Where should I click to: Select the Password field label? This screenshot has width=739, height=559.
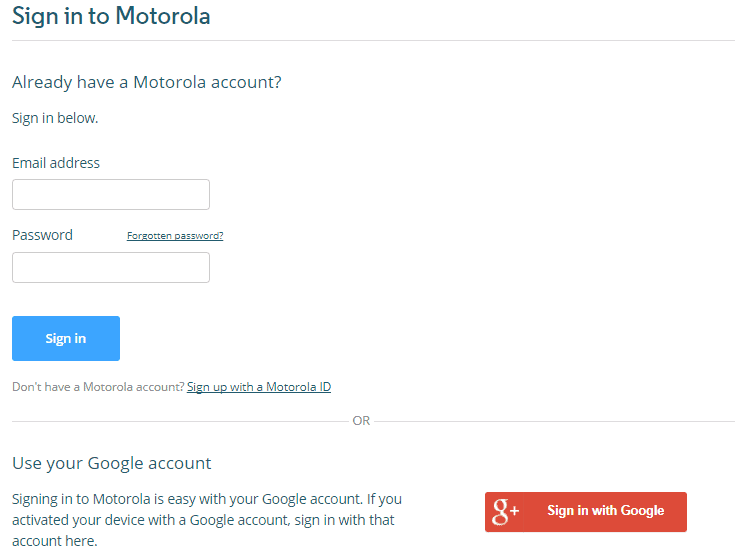(x=42, y=235)
